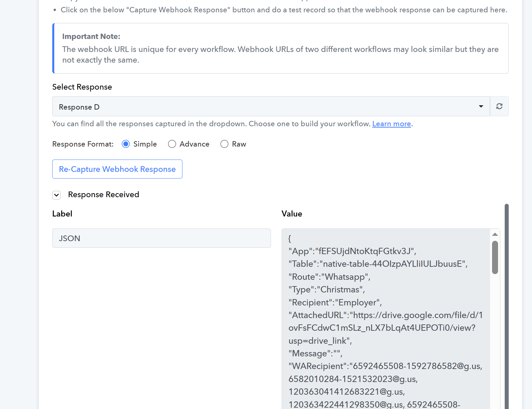This screenshot has width=532, height=409.
Task: Collapse the Response Received section chevron
Action: 57,195
